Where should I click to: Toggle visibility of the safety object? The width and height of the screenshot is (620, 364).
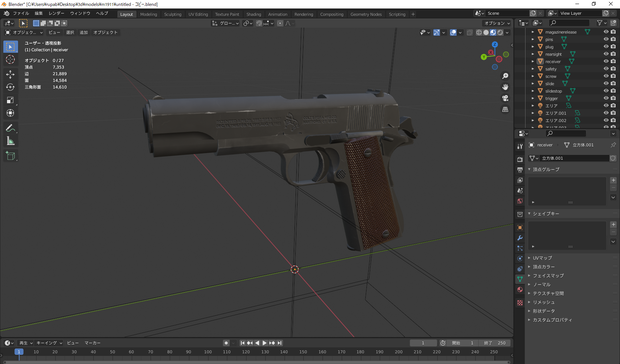[606, 69]
